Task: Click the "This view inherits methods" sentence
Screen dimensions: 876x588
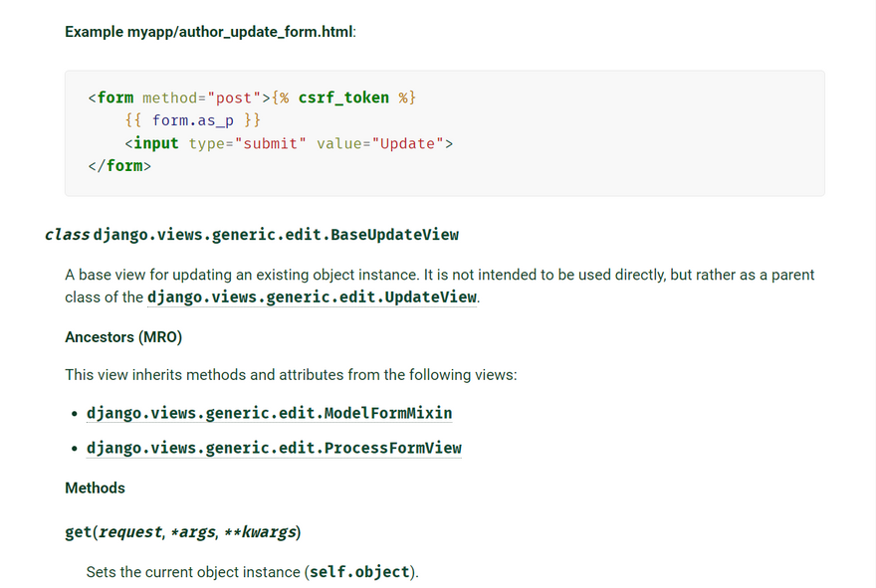Action: 291,375
